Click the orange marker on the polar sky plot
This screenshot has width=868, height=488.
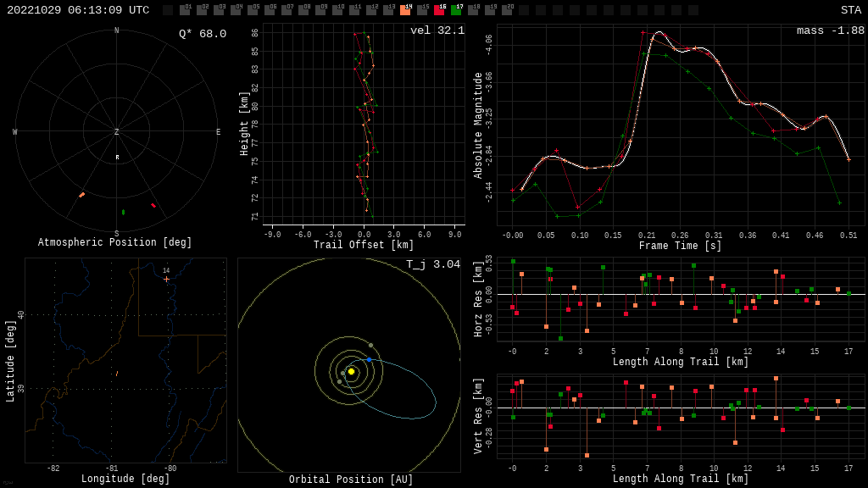(x=82, y=195)
